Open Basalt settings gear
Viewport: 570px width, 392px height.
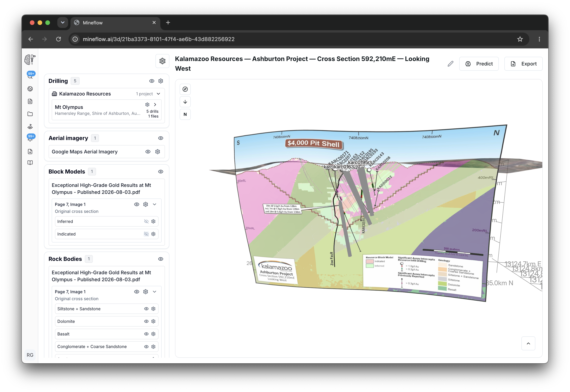(153, 334)
